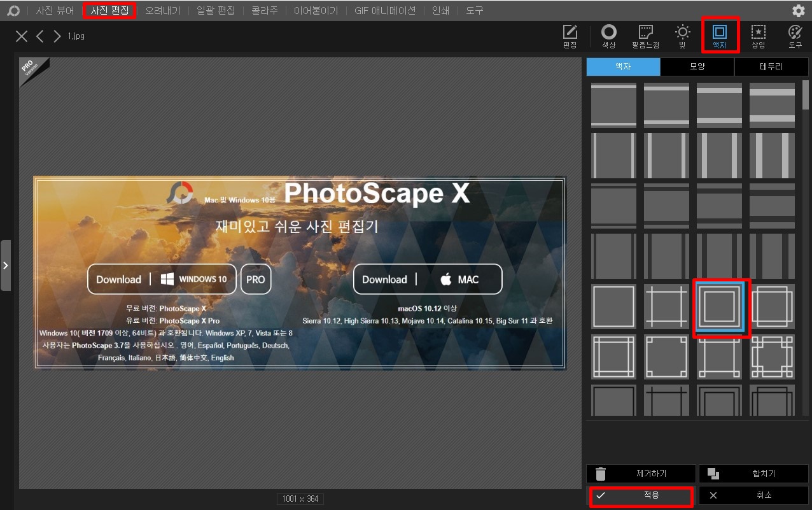Choose the thickest dark top-bottom bars frame

[772, 206]
